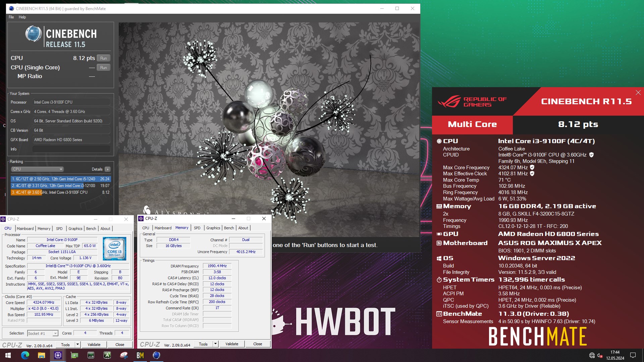
Task: Open the graphics card utility taskbar icon
Action: point(74,355)
